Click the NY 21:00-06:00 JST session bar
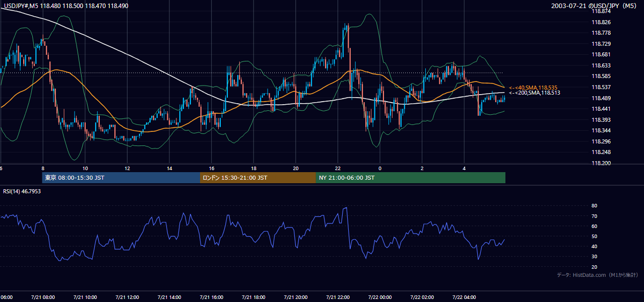644x302 pixels. point(411,178)
